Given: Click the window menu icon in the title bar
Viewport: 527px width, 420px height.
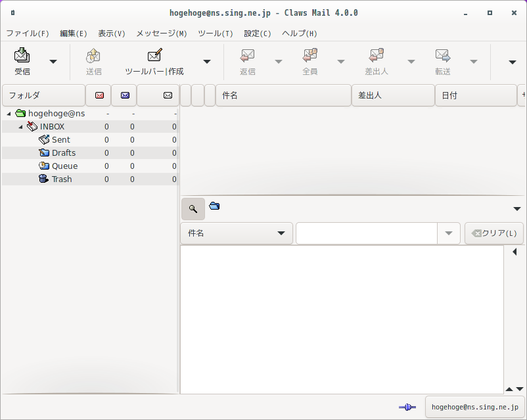Looking at the screenshot, I should coord(12,12).
